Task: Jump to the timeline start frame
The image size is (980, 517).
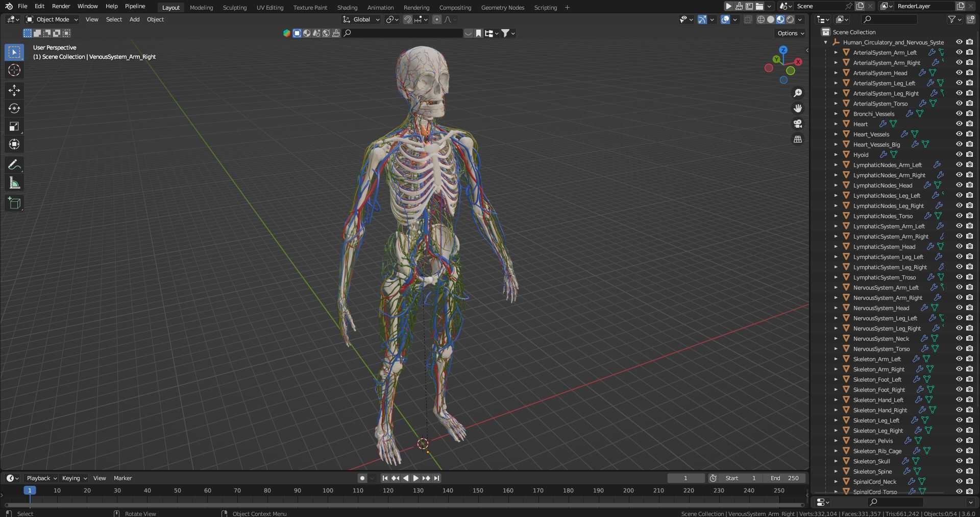Action: pos(385,478)
